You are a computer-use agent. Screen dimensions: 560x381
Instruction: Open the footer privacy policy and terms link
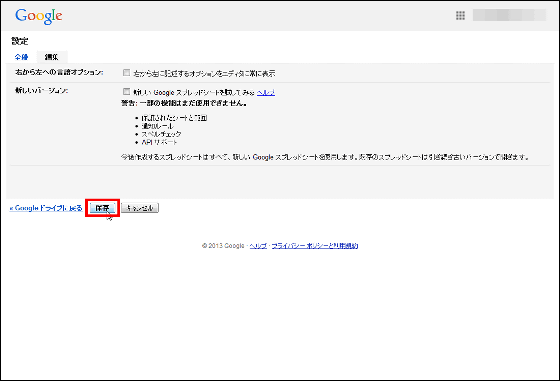coord(315,246)
